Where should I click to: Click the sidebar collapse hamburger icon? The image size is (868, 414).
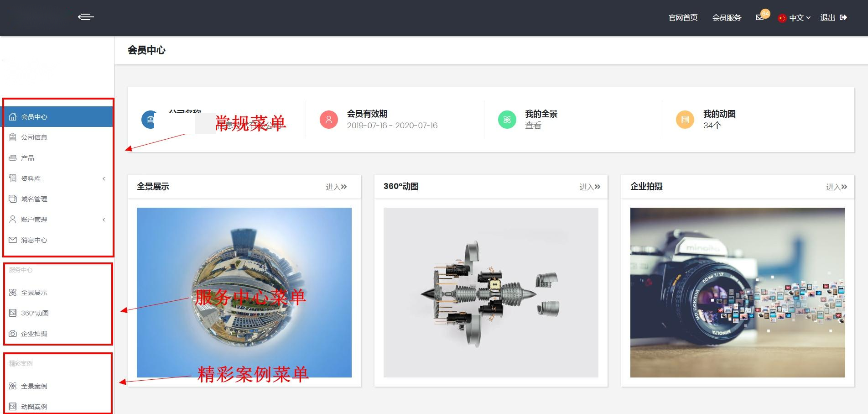pyautogui.click(x=86, y=17)
